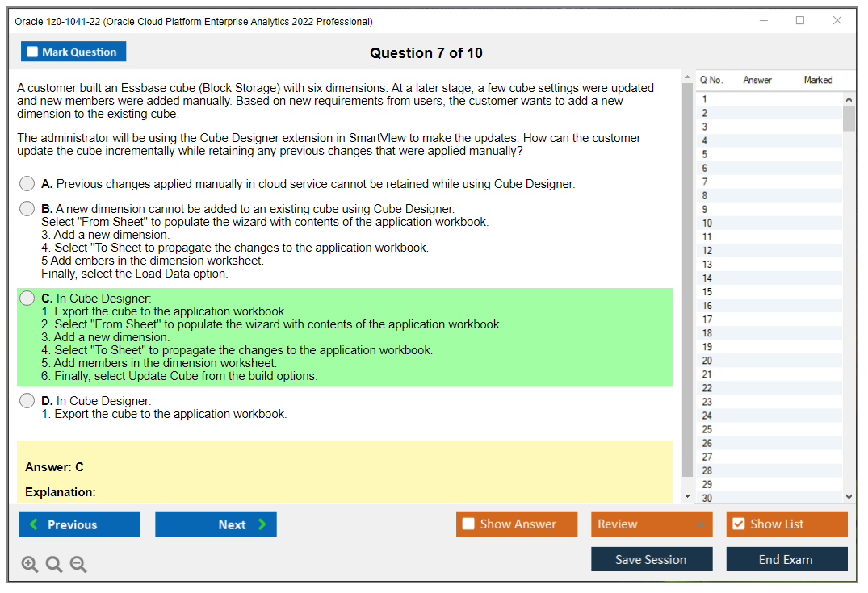
Task: Click the reset zoom magnifier icon
Action: [54, 565]
